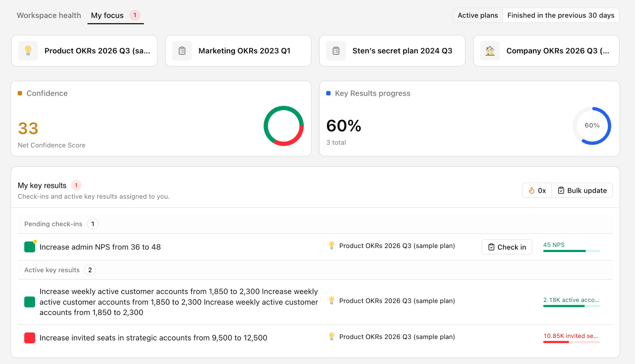Viewport: 635px width, 364px height.
Task: Open Increase admin NPS from 36 to 48
Action: (x=100, y=247)
